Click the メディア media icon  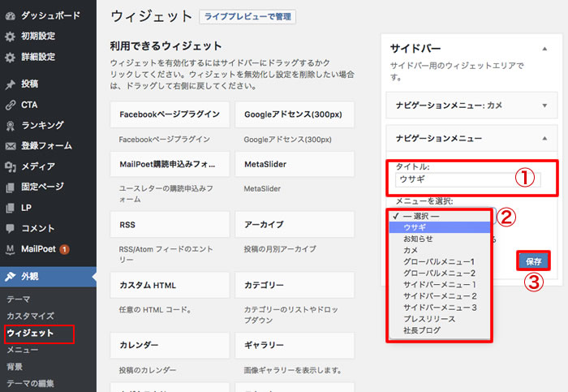tap(10, 166)
